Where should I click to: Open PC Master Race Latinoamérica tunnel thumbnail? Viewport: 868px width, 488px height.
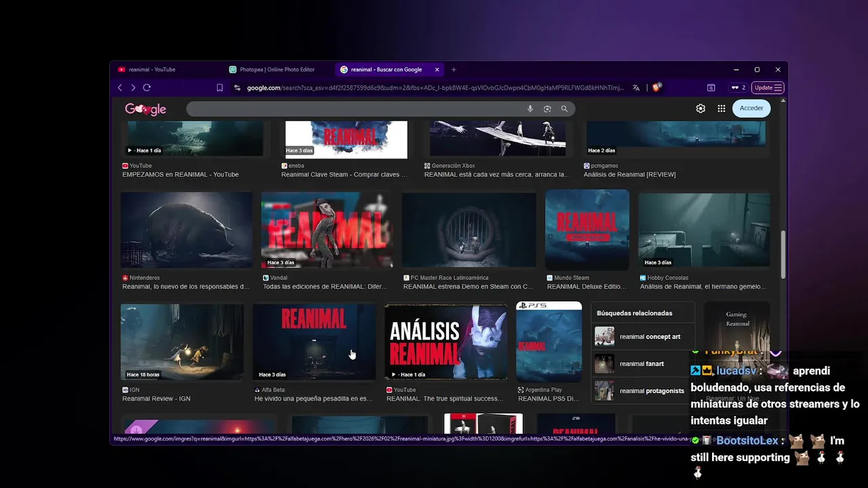click(469, 230)
